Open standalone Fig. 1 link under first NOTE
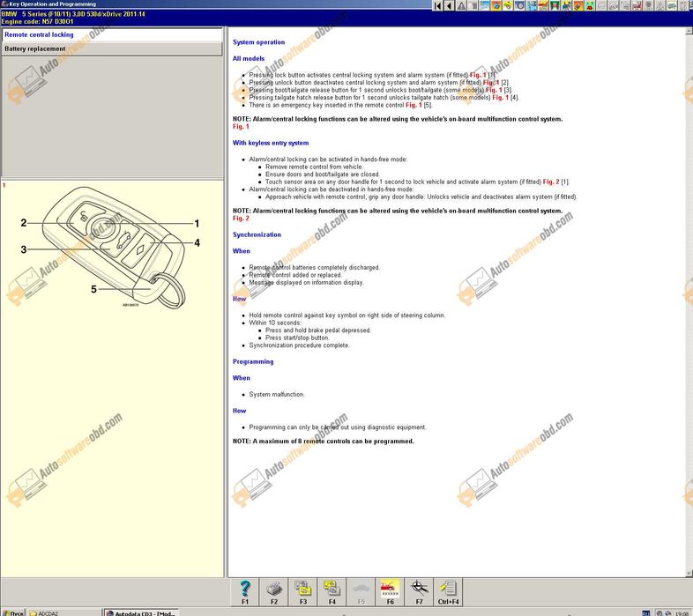 241,126
